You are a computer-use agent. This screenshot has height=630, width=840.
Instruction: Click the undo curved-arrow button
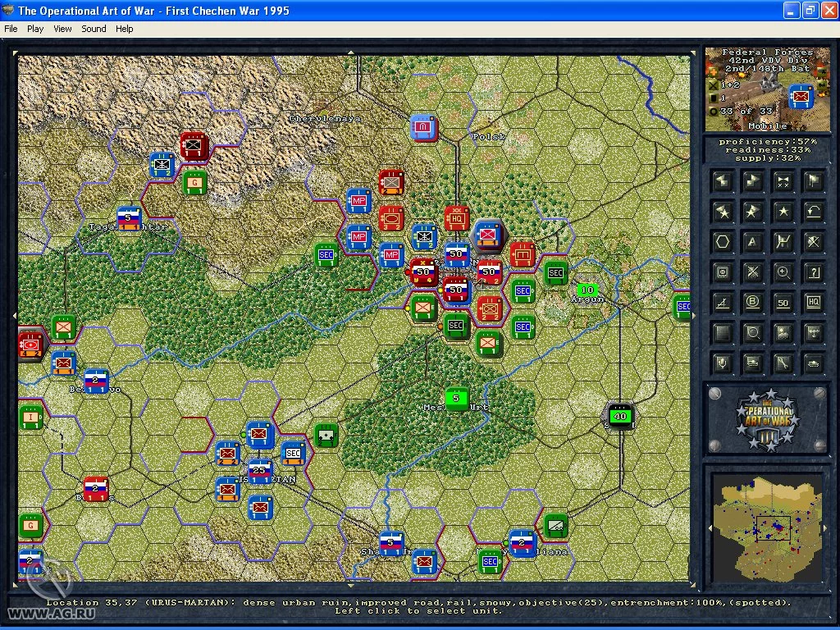click(x=813, y=212)
